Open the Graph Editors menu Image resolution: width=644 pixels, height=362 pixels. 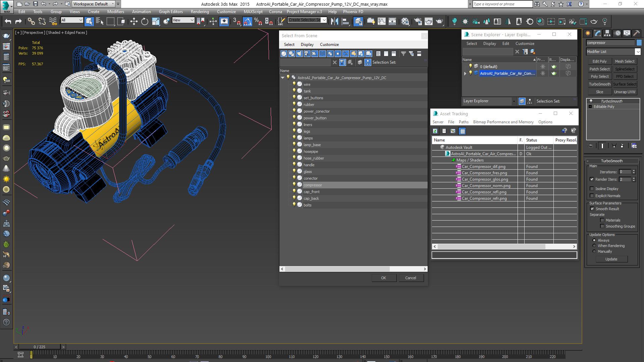coord(171,12)
